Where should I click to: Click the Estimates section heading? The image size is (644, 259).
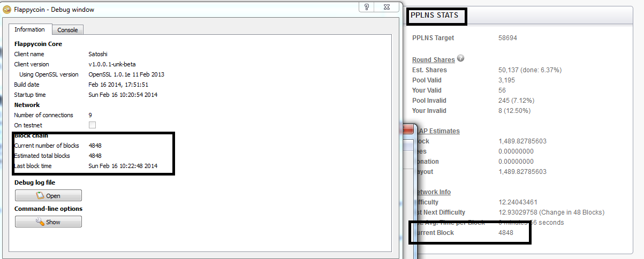coord(438,131)
